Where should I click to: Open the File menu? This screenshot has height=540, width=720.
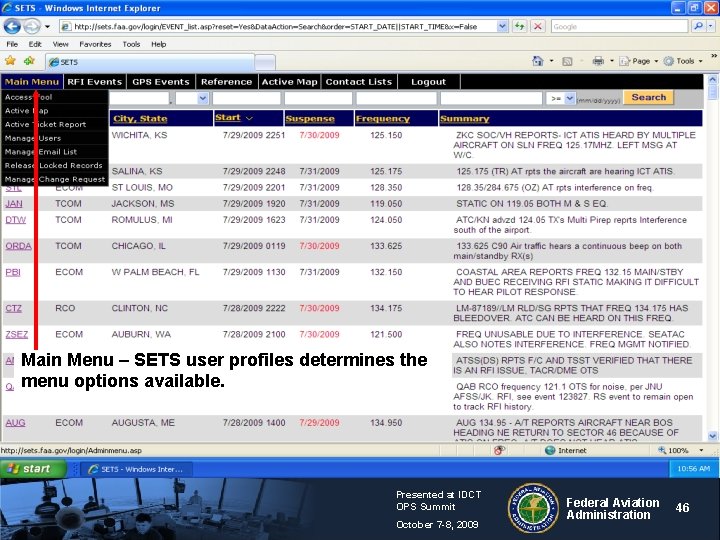(12, 44)
